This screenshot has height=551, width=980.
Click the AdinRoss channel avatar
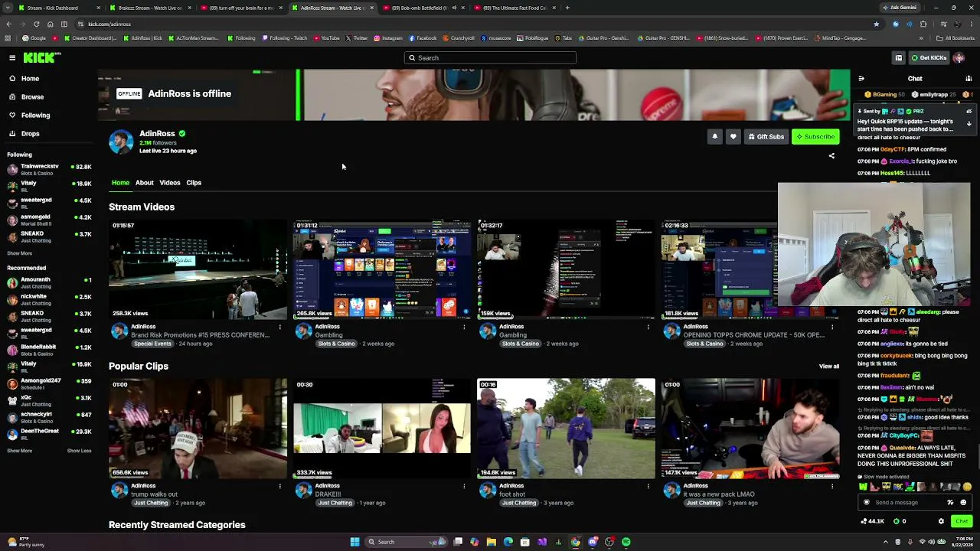pyautogui.click(x=121, y=142)
